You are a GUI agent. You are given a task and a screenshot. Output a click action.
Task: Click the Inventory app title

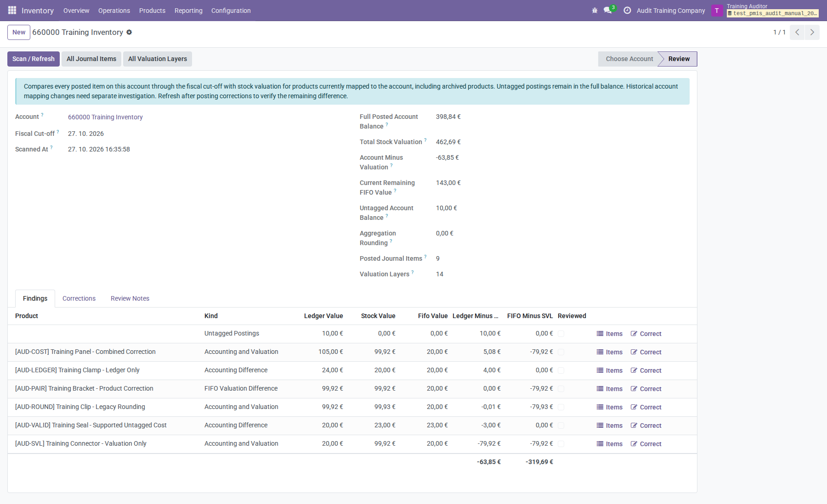click(x=38, y=11)
